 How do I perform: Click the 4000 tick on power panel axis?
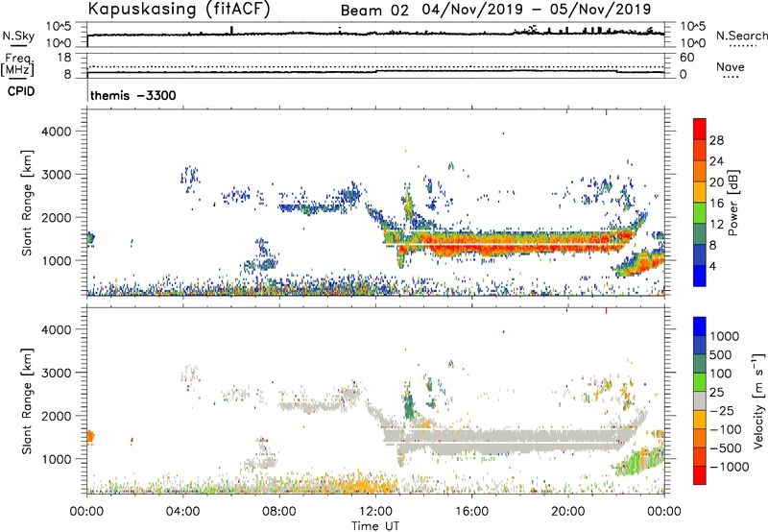[56, 132]
